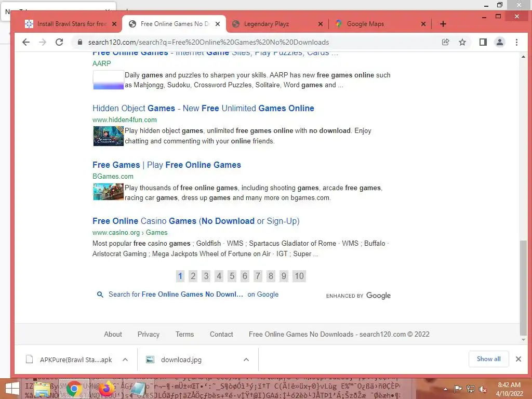Close the Free Online Games tab
This screenshot has height=399, width=532.
coord(218,24)
